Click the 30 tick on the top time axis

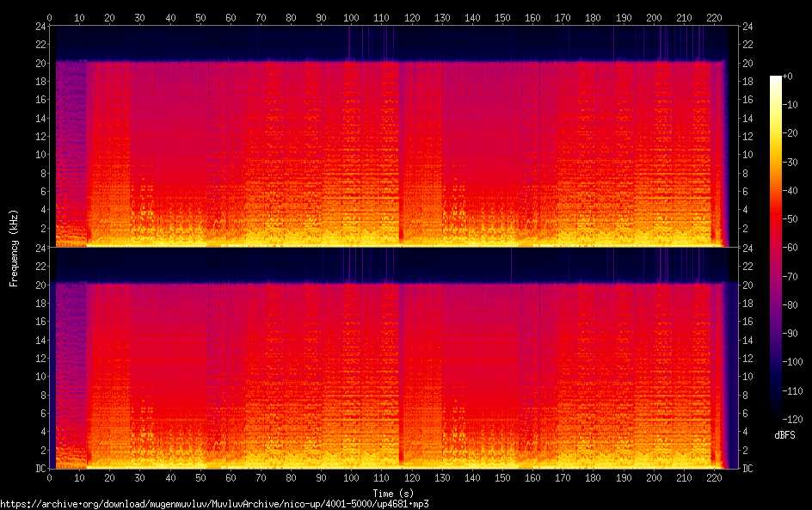140,16
